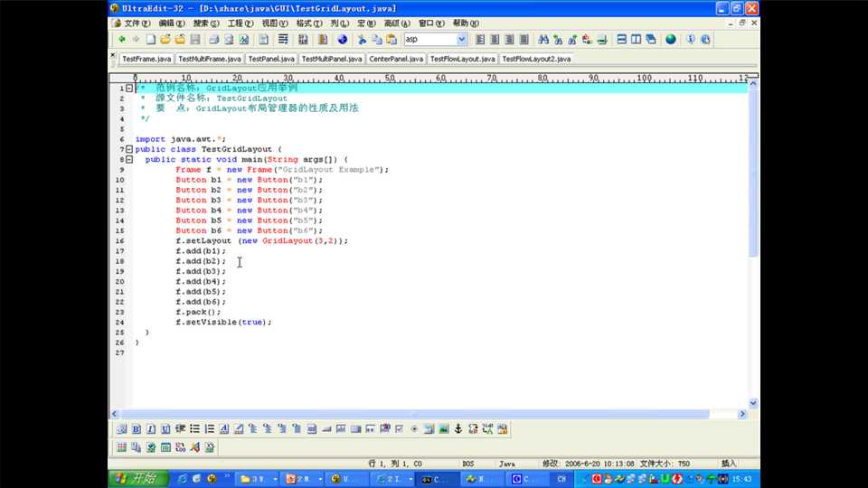Click the Bold B HTML icon
The height and width of the screenshot is (488, 868).
pos(137,428)
